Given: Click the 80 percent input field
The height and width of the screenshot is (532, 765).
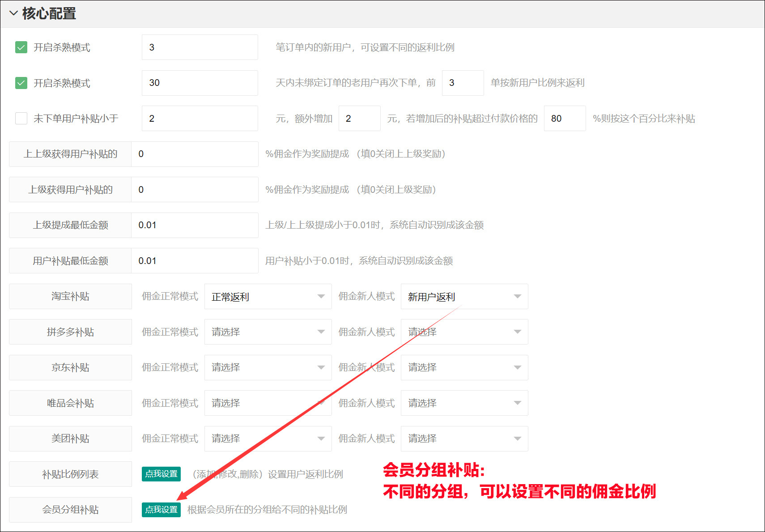Looking at the screenshot, I should (x=565, y=118).
